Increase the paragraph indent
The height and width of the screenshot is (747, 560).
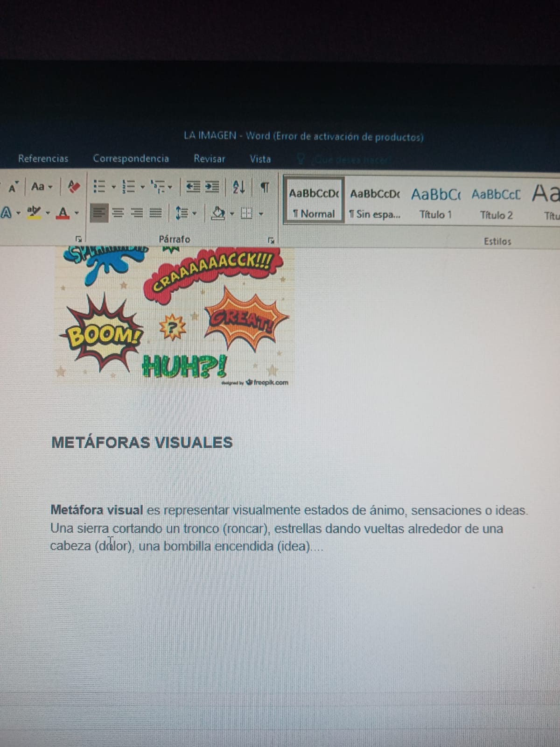[x=212, y=187]
